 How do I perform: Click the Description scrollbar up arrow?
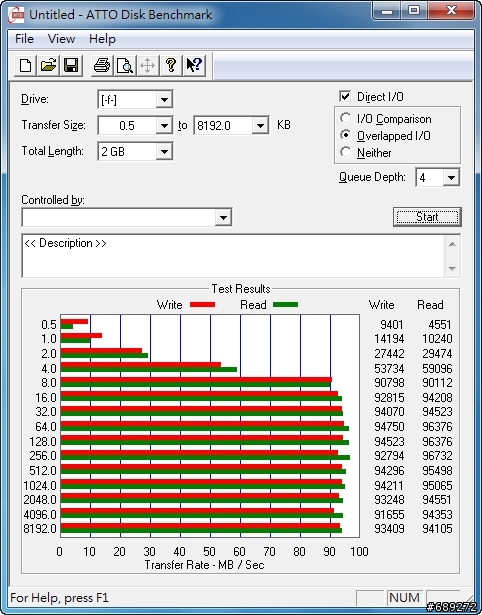pos(452,244)
